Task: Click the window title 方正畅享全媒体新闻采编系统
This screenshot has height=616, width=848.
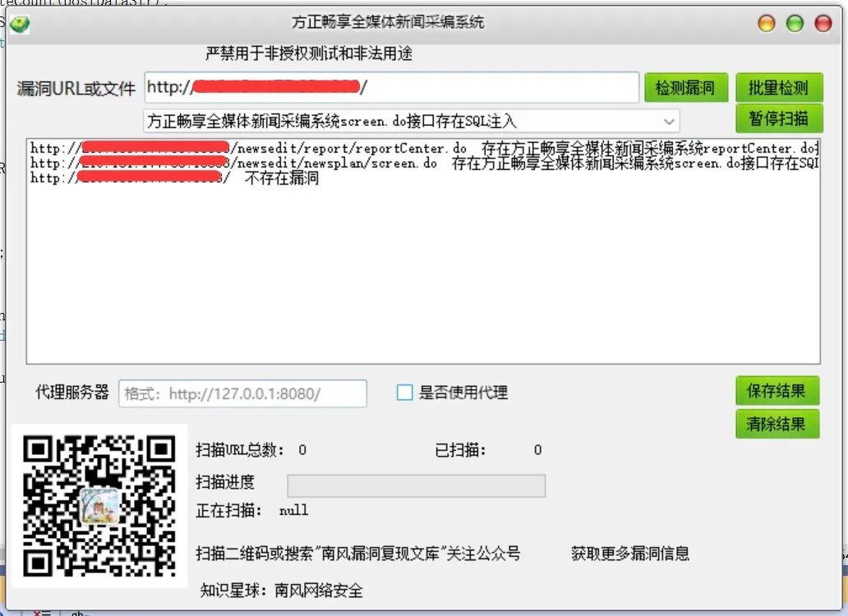Action: [388, 22]
